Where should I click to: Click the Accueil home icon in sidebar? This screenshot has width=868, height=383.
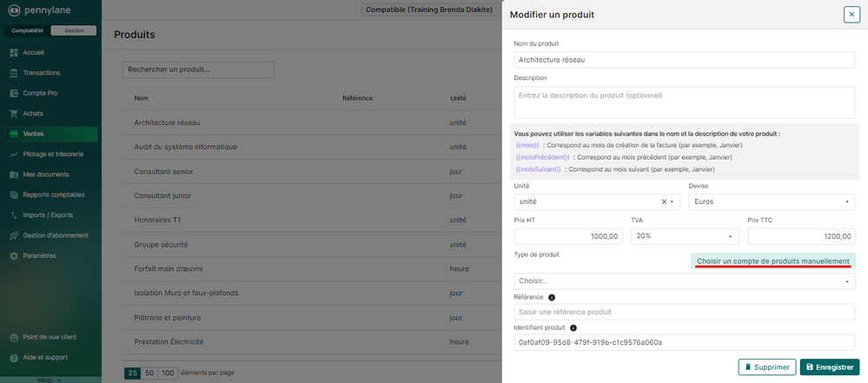[x=14, y=52]
